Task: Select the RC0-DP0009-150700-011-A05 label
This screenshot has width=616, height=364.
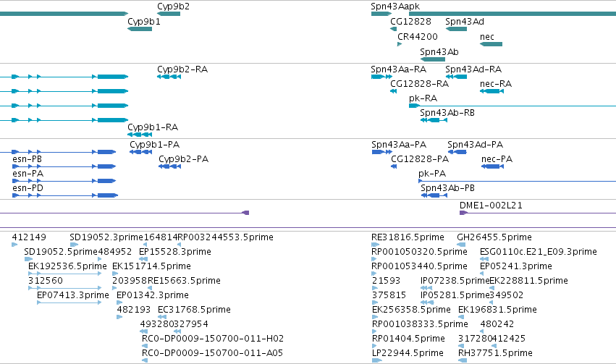Action: [x=213, y=353]
